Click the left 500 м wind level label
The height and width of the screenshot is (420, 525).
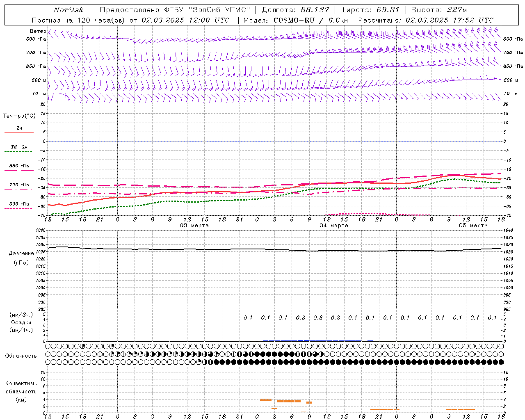point(39,80)
